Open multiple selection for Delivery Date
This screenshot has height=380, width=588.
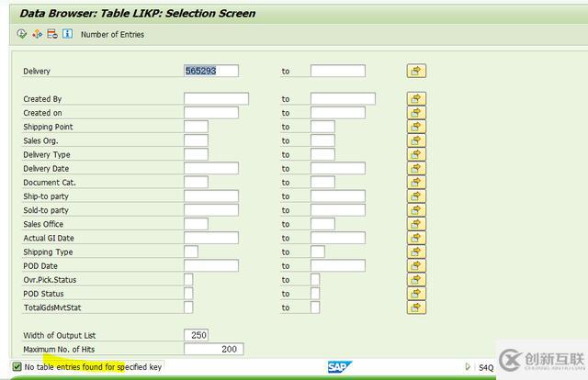pyautogui.click(x=416, y=168)
